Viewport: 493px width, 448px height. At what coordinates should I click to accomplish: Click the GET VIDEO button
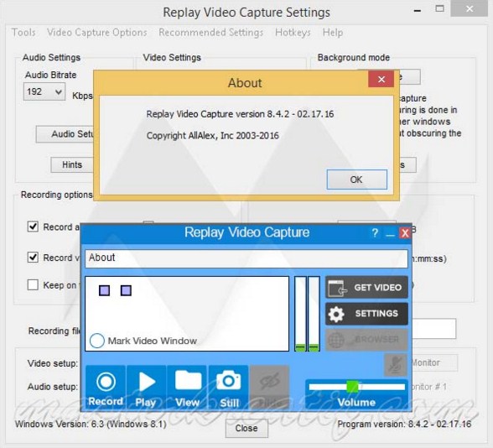tap(366, 287)
